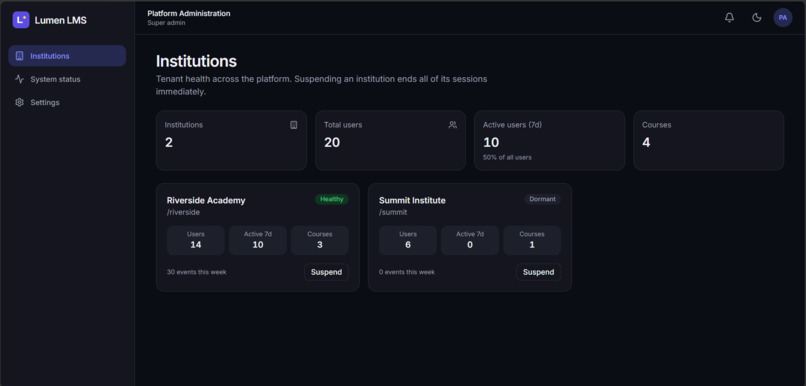Open the PA user avatar menu
The image size is (806, 386).
coord(782,17)
